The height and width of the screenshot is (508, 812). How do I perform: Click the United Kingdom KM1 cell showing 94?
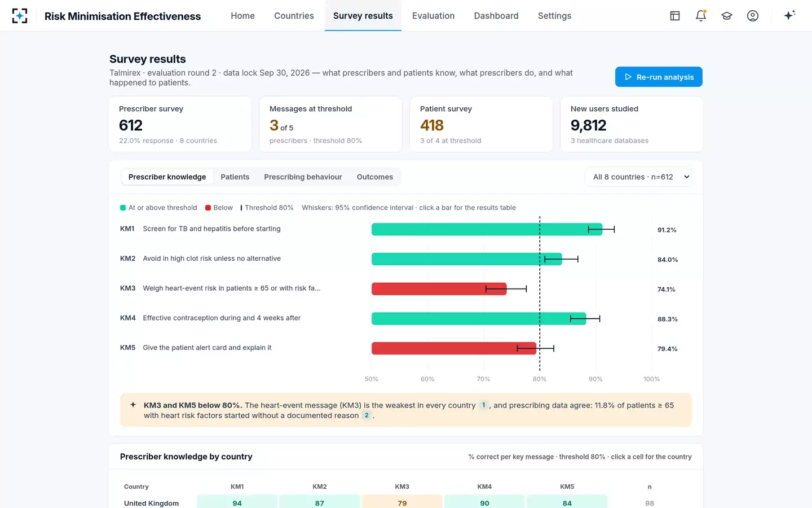237,502
